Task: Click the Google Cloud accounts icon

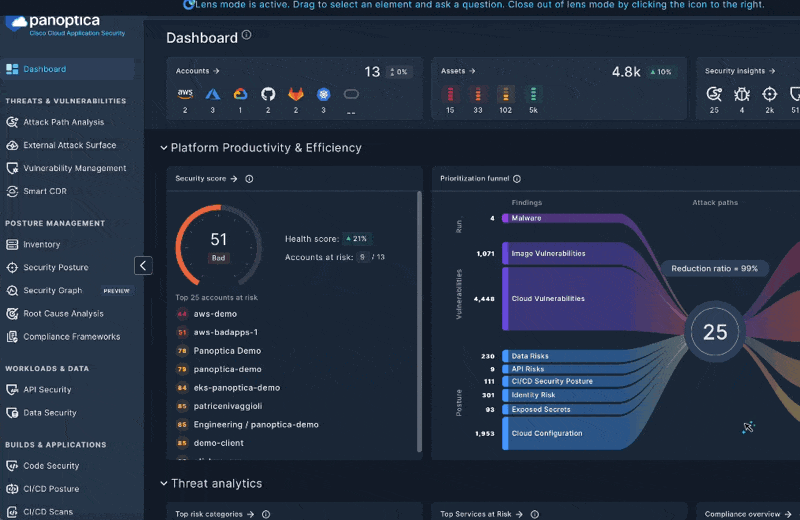Action: 240,94
